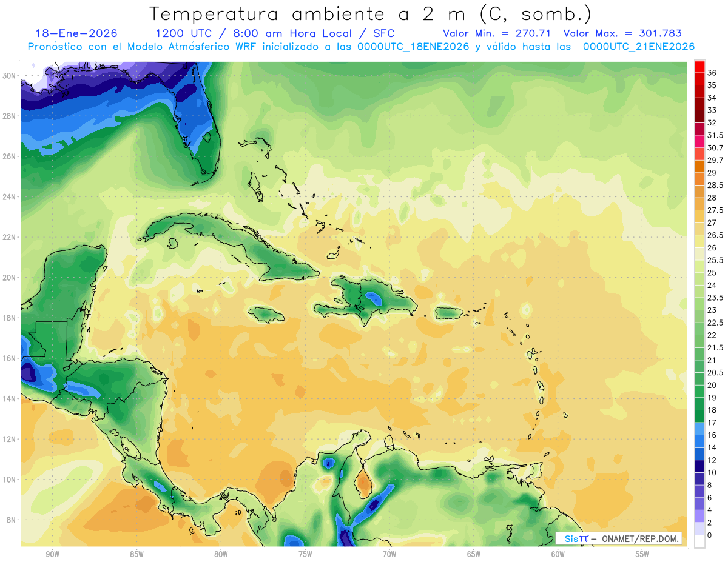
Task: Select the date text '18-Ene-2026'
Action: pos(76,33)
